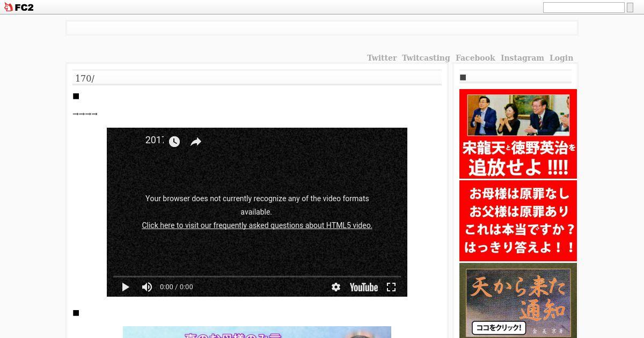
Task: Open red banner about 宋龍天 and 徳野英治
Action: [518, 134]
